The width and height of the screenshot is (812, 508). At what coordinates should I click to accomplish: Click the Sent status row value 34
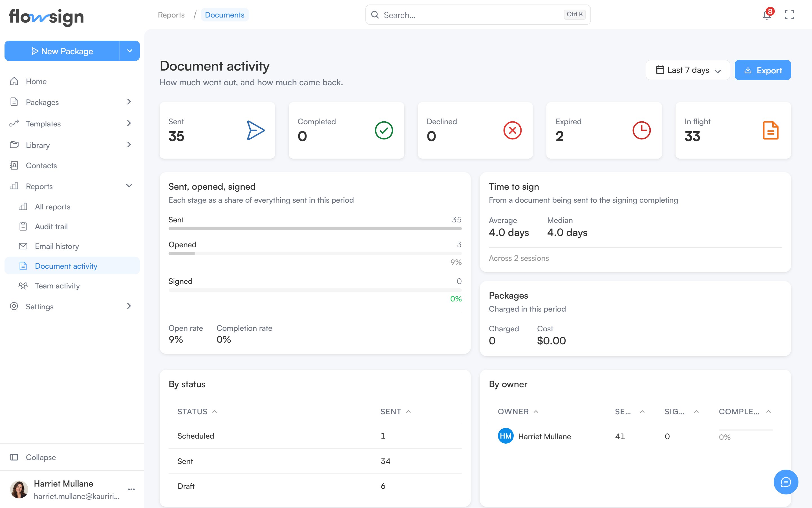(x=385, y=461)
